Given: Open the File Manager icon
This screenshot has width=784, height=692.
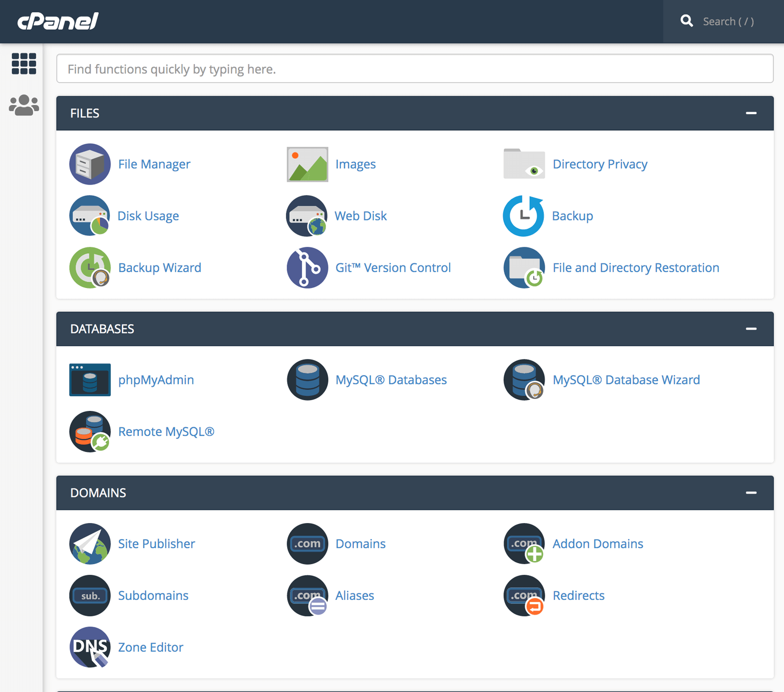Looking at the screenshot, I should (x=90, y=164).
